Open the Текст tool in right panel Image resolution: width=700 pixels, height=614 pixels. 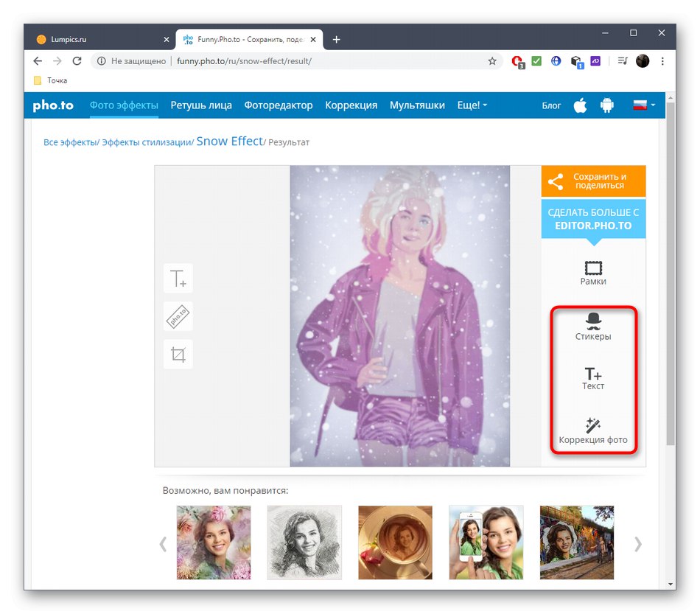pyautogui.click(x=593, y=378)
